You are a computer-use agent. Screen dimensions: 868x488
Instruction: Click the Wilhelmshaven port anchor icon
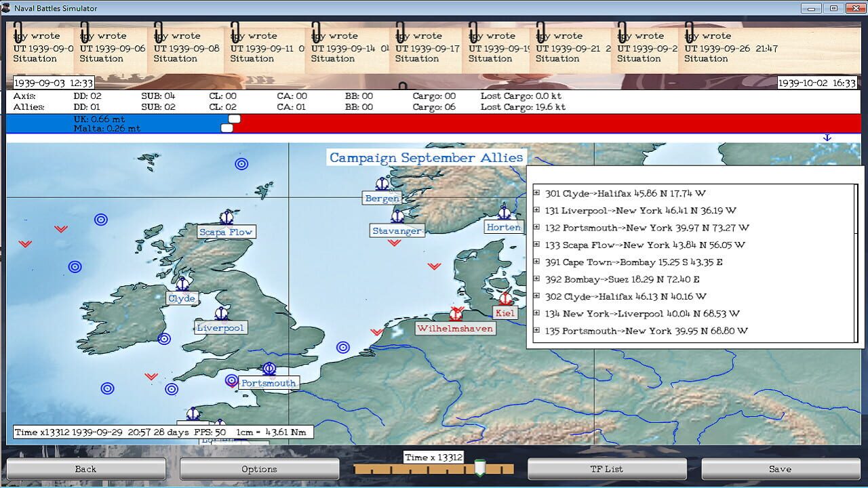pos(454,312)
